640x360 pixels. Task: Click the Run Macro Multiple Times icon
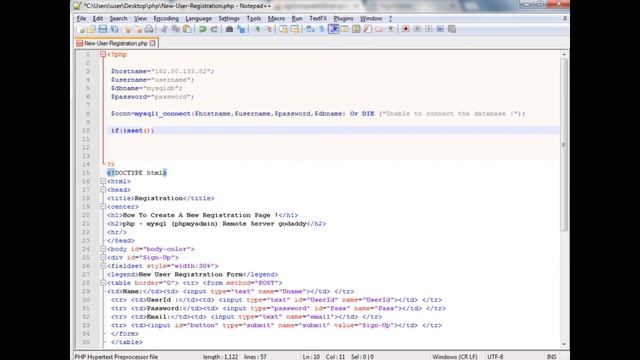coord(440,29)
